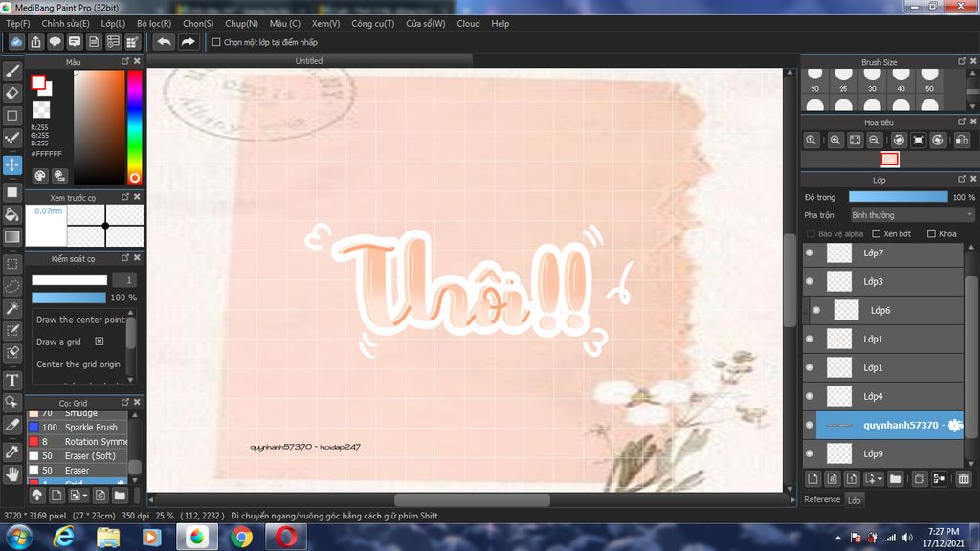The height and width of the screenshot is (551, 980).
Task: Select brush size 30 preset
Action: [x=872, y=80]
